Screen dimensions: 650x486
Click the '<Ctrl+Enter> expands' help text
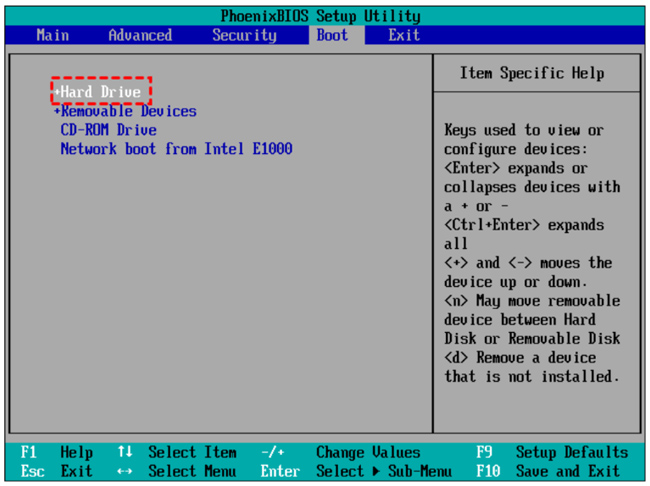524,225
